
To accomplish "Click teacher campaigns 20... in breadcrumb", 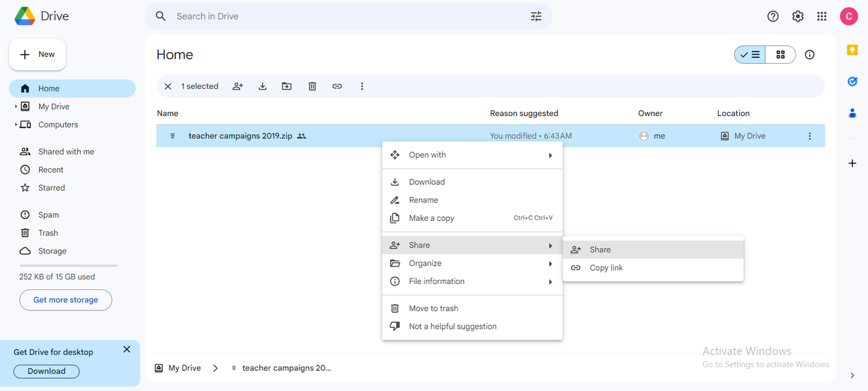I will click(281, 368).
